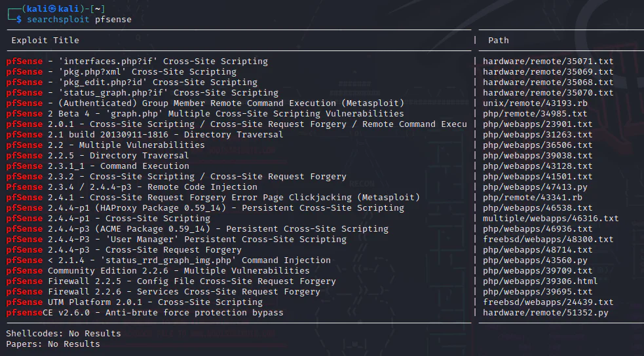
Task: Click path php/webapps/48714.txt
Action: coord(538,249)
